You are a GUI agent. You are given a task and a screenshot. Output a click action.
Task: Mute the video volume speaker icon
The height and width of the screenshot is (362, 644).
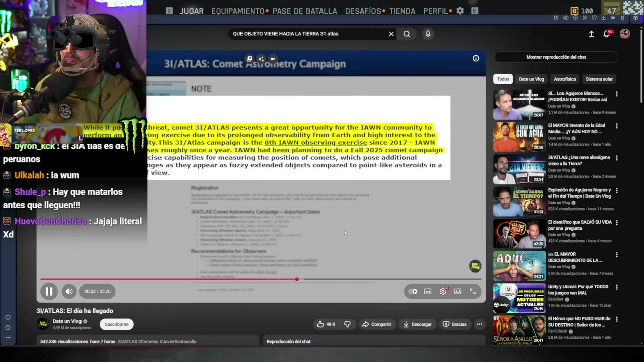pos(69,291)
